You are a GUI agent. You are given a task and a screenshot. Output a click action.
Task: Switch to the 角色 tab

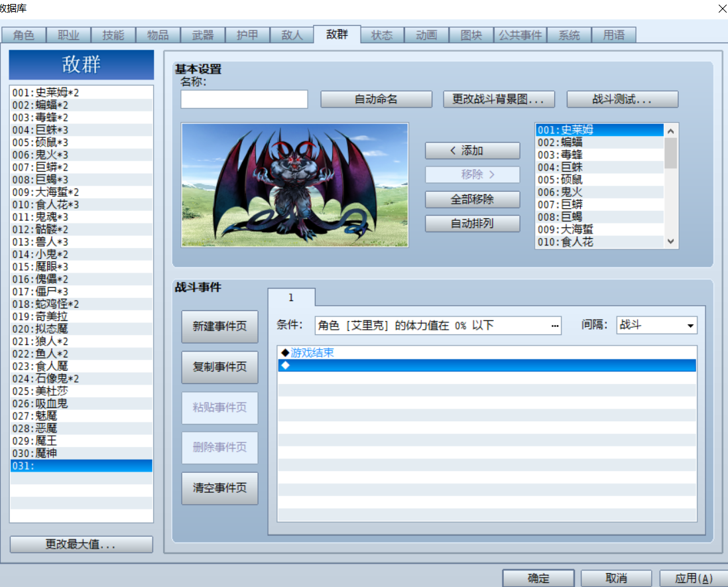pyautogui.click(x=24, y=35)
